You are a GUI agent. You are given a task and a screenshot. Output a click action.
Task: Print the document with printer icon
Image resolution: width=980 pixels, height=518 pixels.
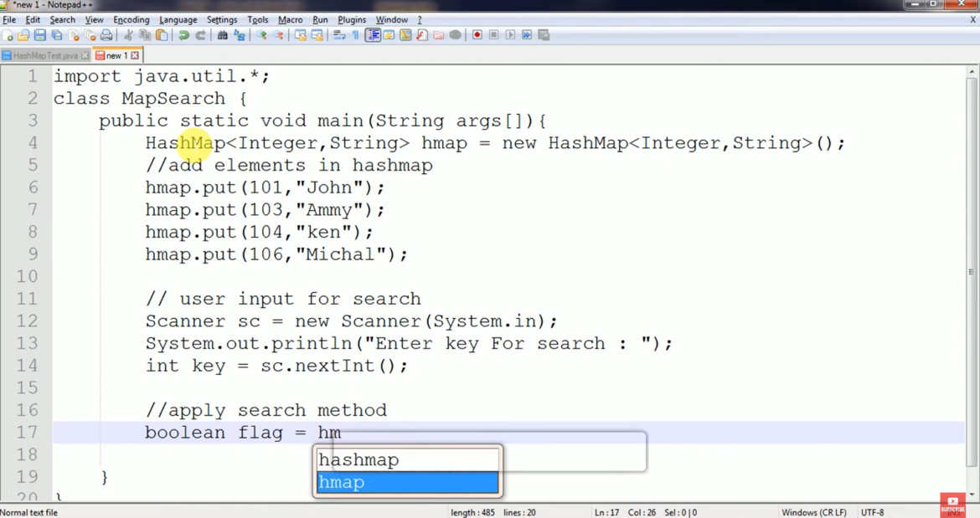pos(106,35)
